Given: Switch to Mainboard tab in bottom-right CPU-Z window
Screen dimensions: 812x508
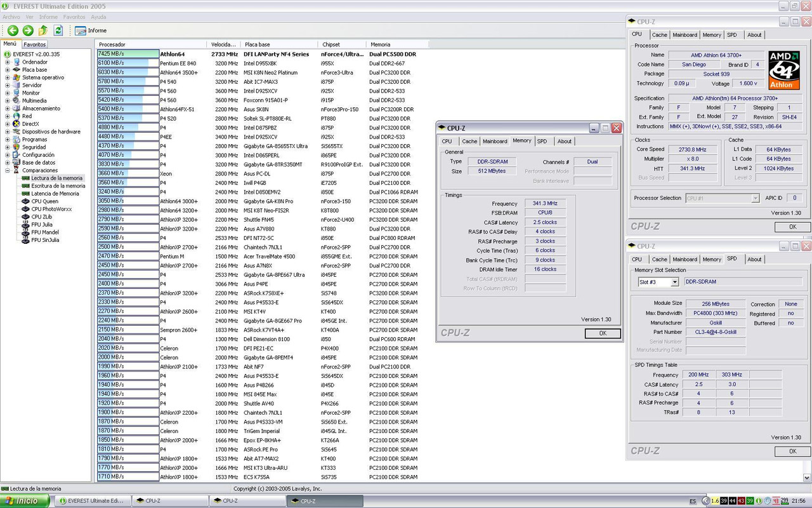Looking at the screenshot, I should [684, 259].
